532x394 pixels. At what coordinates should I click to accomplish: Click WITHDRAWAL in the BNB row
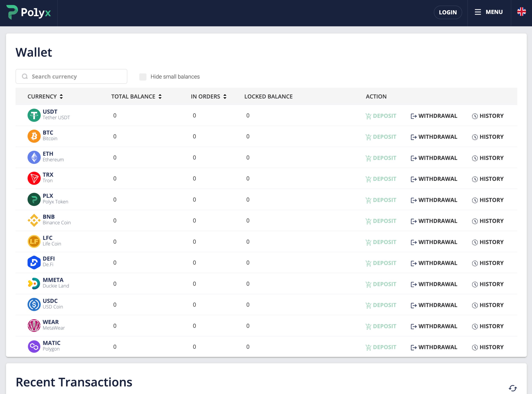click(434, 221)
